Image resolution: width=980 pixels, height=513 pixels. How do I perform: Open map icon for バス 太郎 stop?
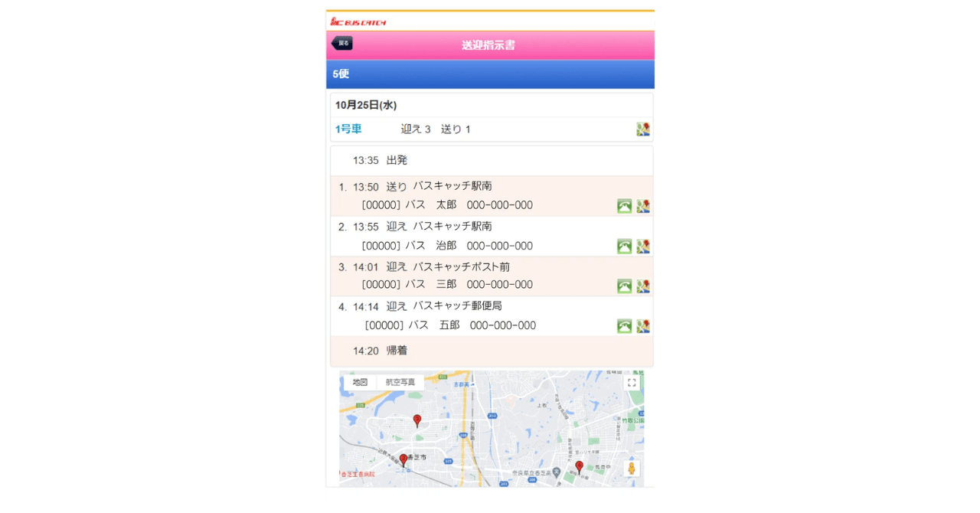pyautogui.click(x=643, y=206)
